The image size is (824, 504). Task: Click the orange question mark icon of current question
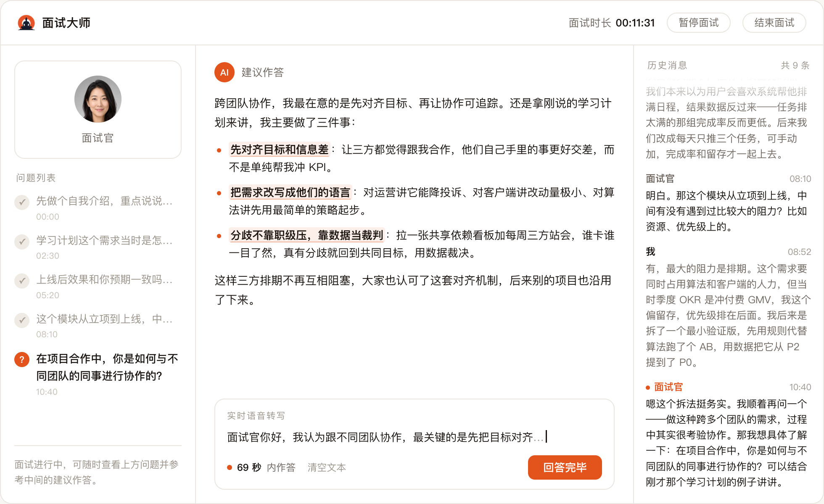[22, 360]
